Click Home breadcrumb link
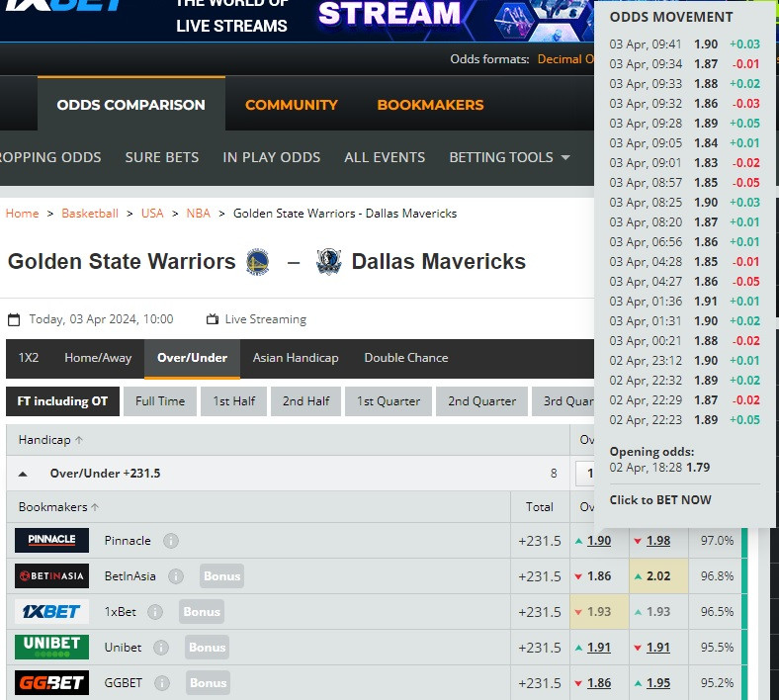The width and height of the screenshot is (779, 700). (23, 214)
